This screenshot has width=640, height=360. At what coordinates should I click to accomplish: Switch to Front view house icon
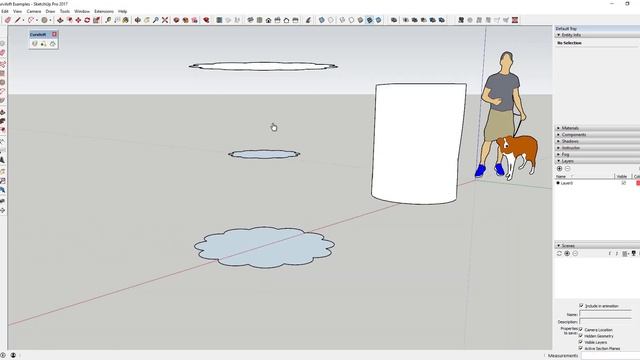268,20
